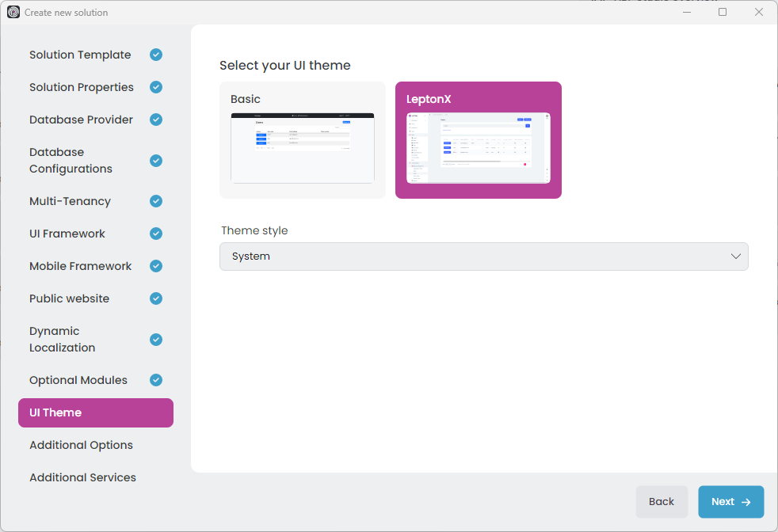This screenshot has height=532, width=778.
Task: Go to the Solution Template step
Action: (x=96, y=55)
